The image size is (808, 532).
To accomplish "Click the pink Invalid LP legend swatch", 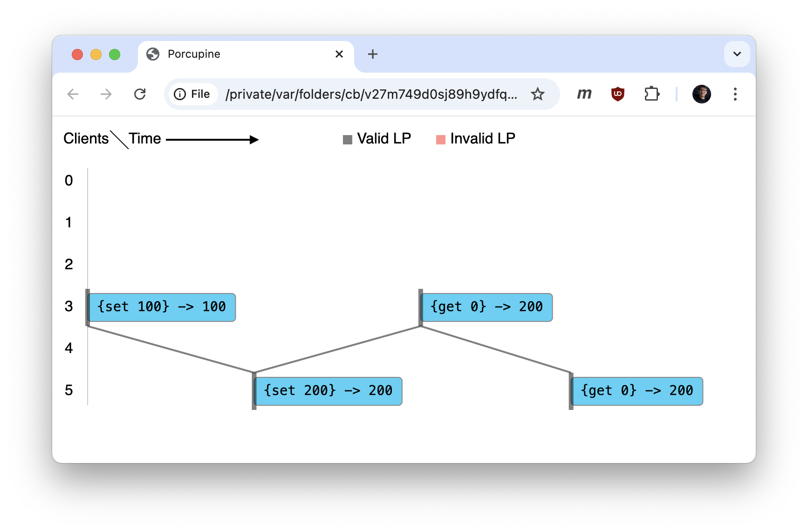I will point(441,140).
